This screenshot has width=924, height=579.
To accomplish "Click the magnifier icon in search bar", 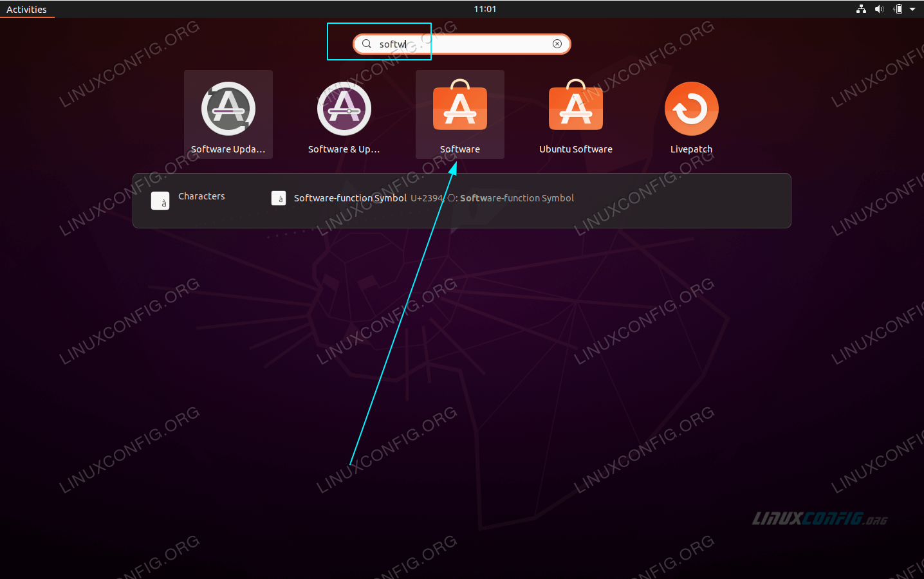I will click(367, 44).
